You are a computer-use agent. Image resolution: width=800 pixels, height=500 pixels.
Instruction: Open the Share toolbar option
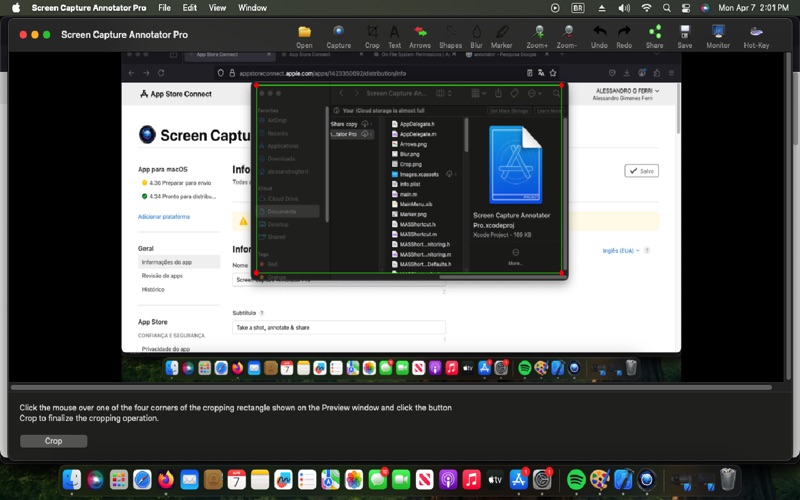(x=655, y=37)
